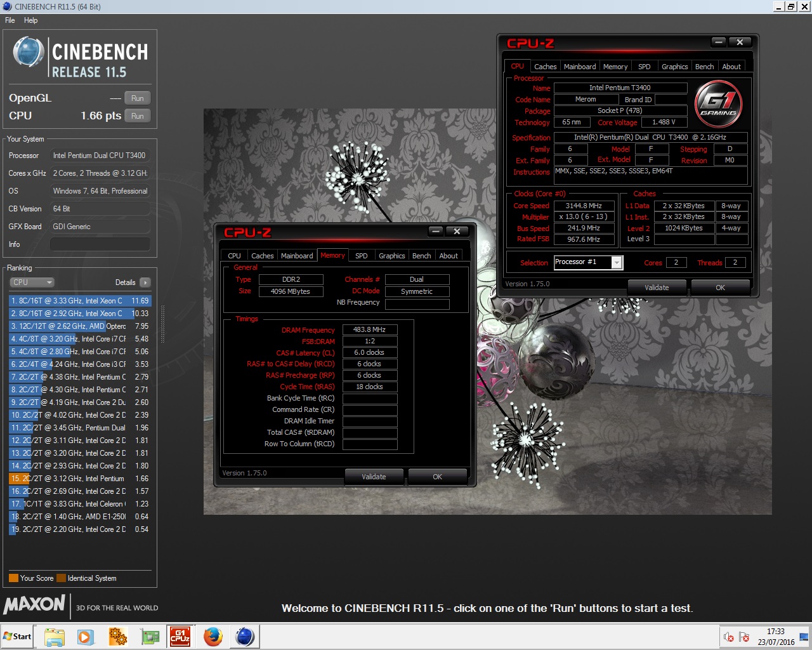This screenshot has width=812, height=650.
Task: Launch Firefox from the taskbar
Action: (213, 636)
